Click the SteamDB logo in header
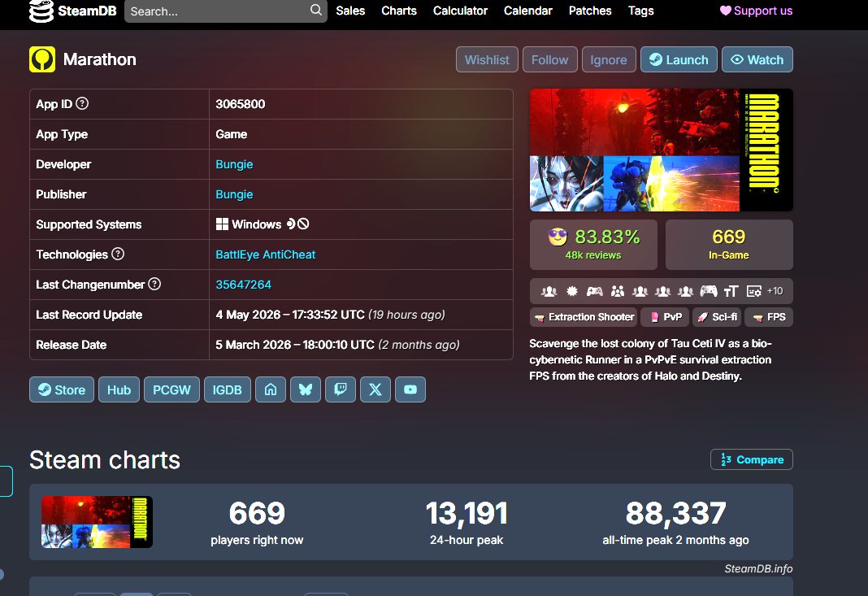 (72, 11)
